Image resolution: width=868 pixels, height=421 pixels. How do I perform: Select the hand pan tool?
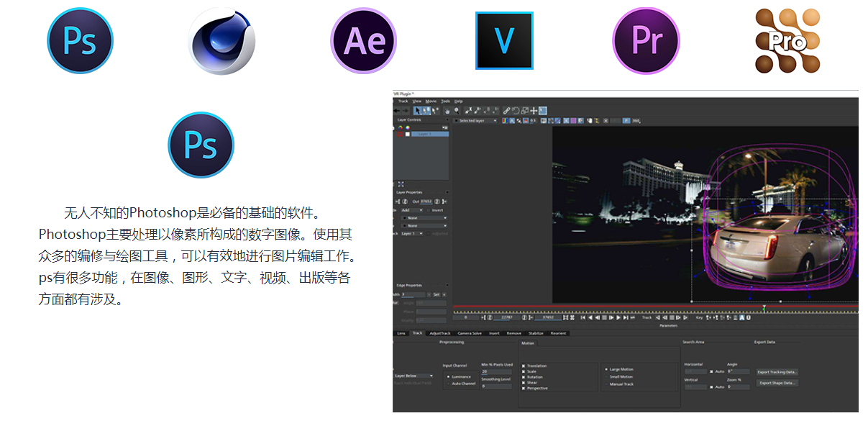tap(447, 111)
